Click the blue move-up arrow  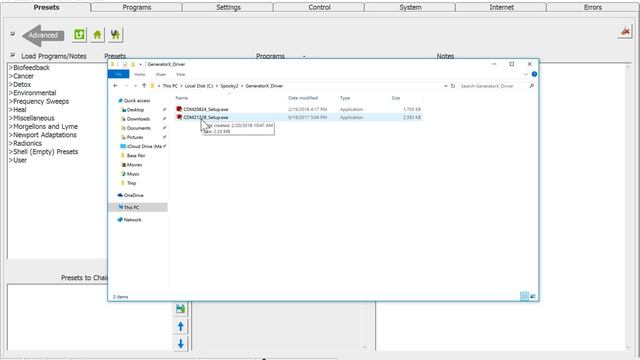click(180, 326)
